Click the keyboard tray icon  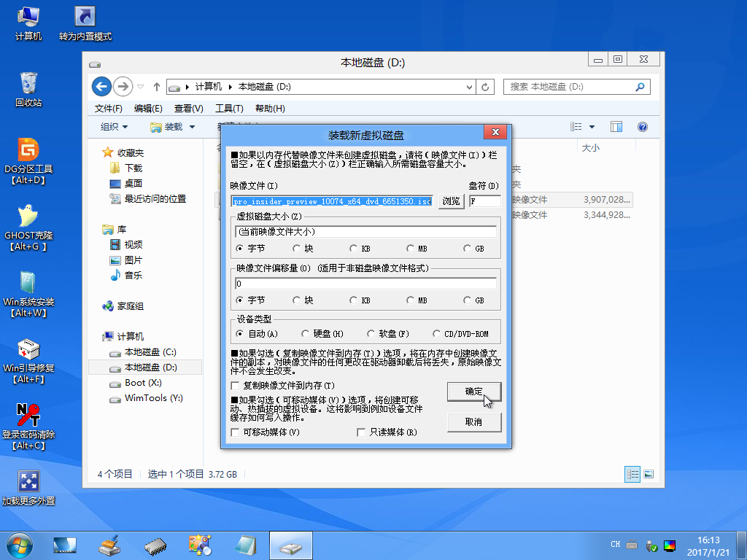coord(632,545)
